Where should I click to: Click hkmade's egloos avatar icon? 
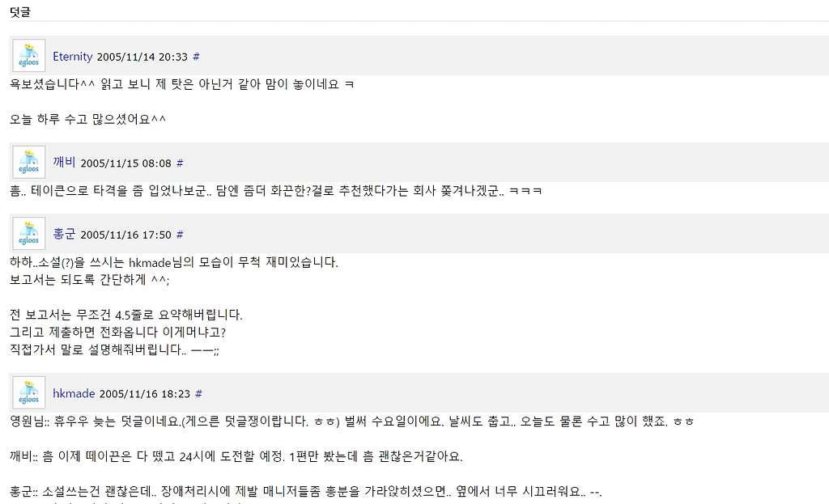point(29,392)
